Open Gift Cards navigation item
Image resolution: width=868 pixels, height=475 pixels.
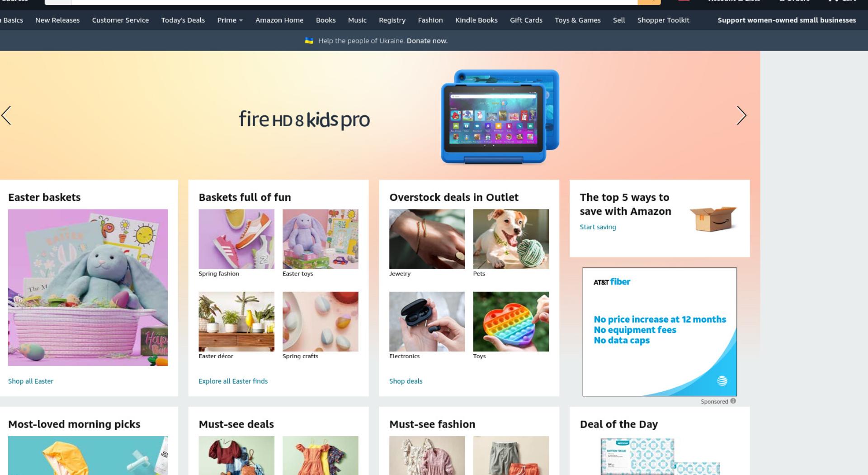point(526,20)
